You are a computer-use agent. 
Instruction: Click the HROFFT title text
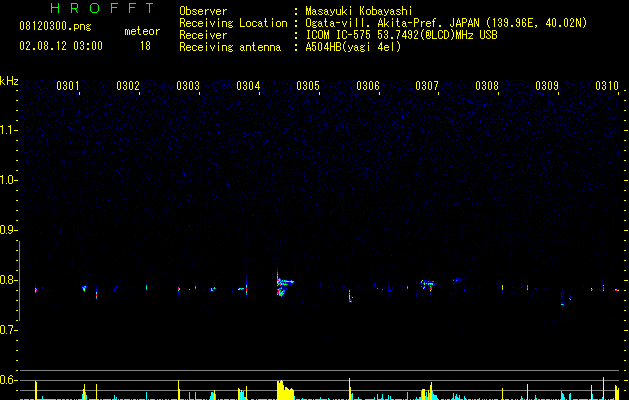[x=102, y=8]
